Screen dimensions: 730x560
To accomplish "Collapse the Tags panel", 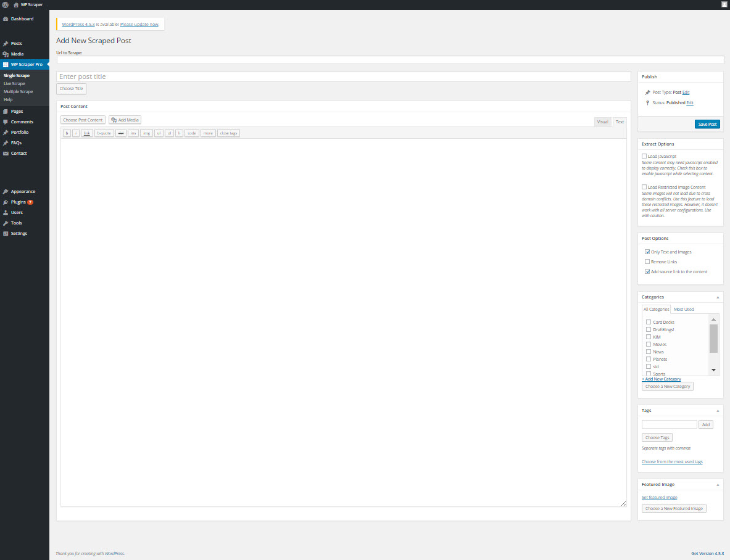I will 718,411.
